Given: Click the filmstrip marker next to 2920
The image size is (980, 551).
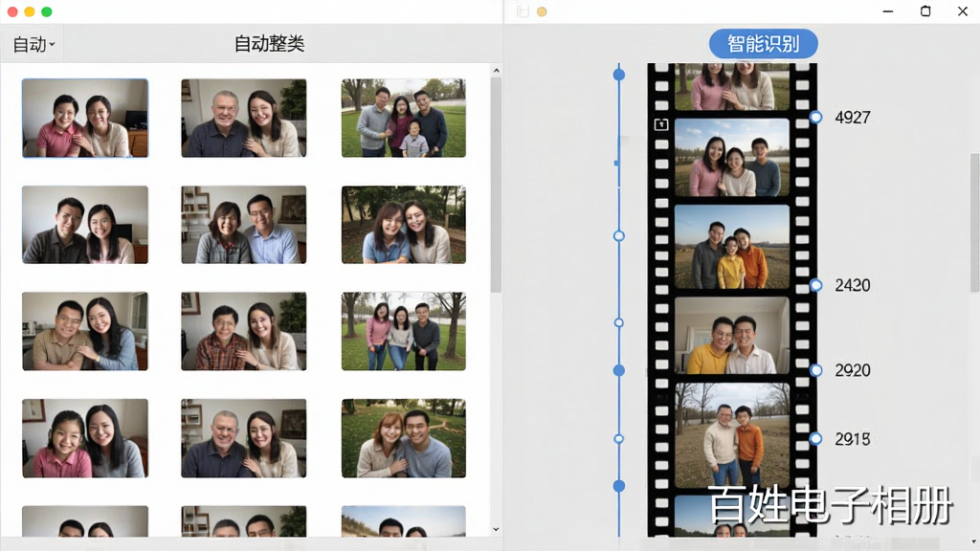Looking at the screenshot, I should [x=815, y=370].
